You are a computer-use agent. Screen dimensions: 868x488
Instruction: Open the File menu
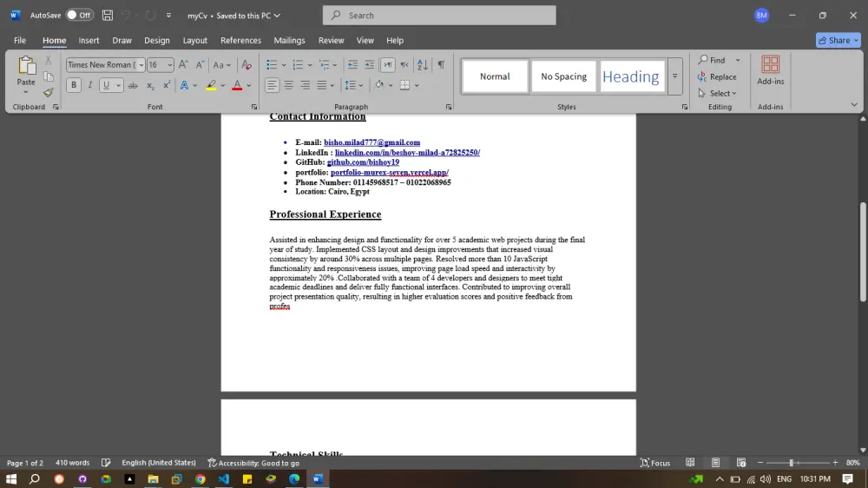click(20, 41)
